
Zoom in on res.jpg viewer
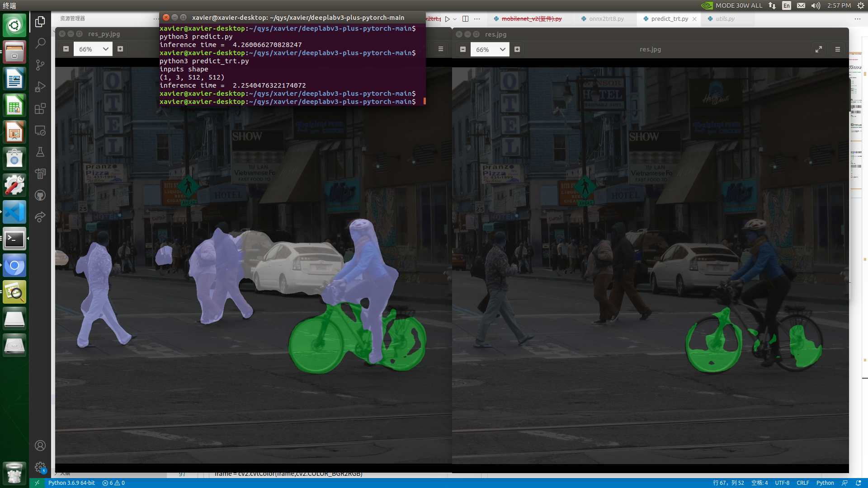click(517, 49)
